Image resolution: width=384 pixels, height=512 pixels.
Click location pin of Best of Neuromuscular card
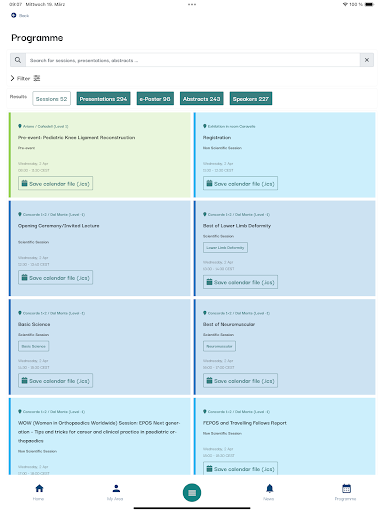tap(205, 313)
